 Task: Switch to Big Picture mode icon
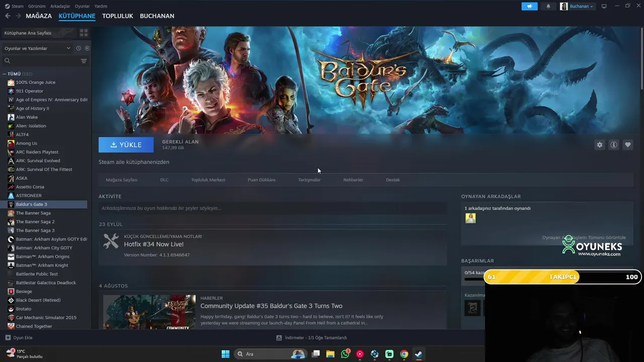pos(604,6)
